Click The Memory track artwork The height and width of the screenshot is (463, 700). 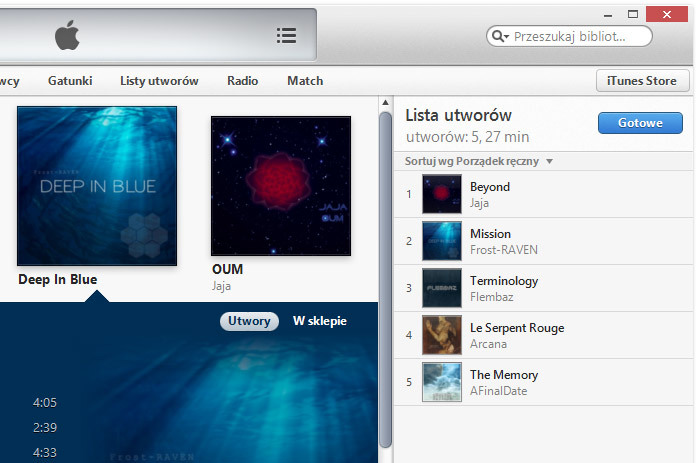point(442,382)
